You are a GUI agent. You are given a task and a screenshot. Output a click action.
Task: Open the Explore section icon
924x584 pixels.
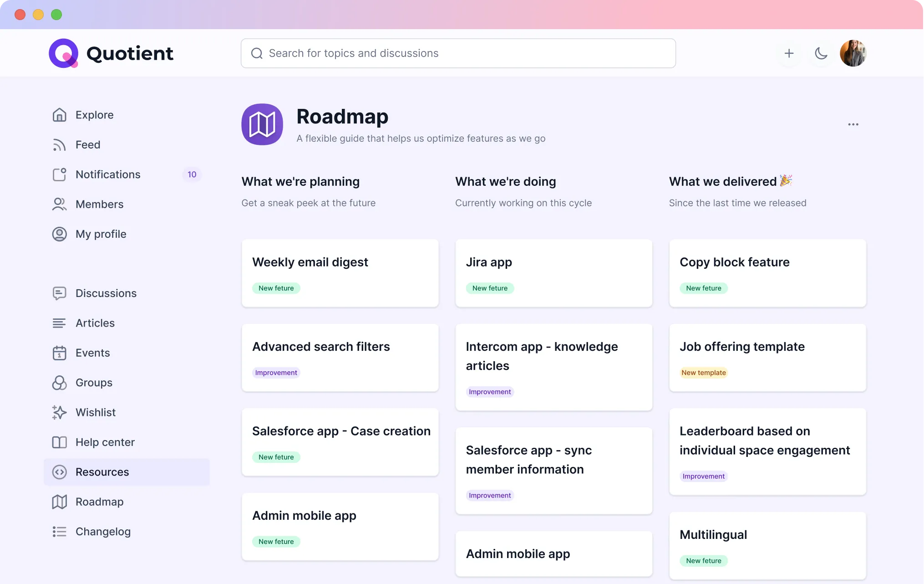(x=60, y=115)
